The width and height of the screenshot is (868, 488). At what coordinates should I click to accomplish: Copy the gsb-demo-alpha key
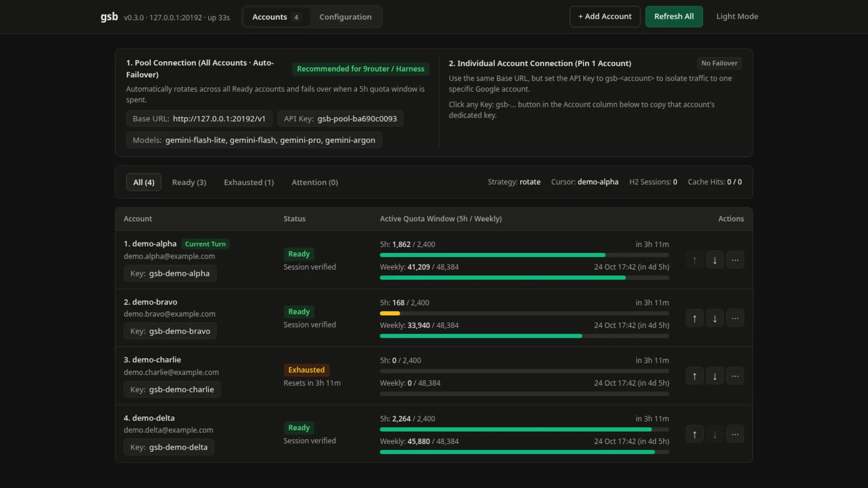click(170, 273)
